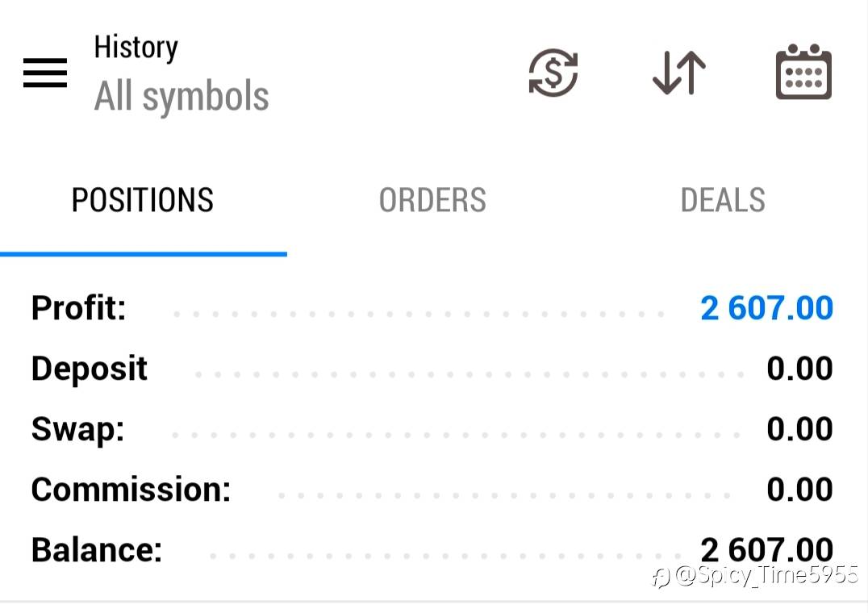Switch to the ORDERS tab
868x613 pixels.
[x=432, y=200]
